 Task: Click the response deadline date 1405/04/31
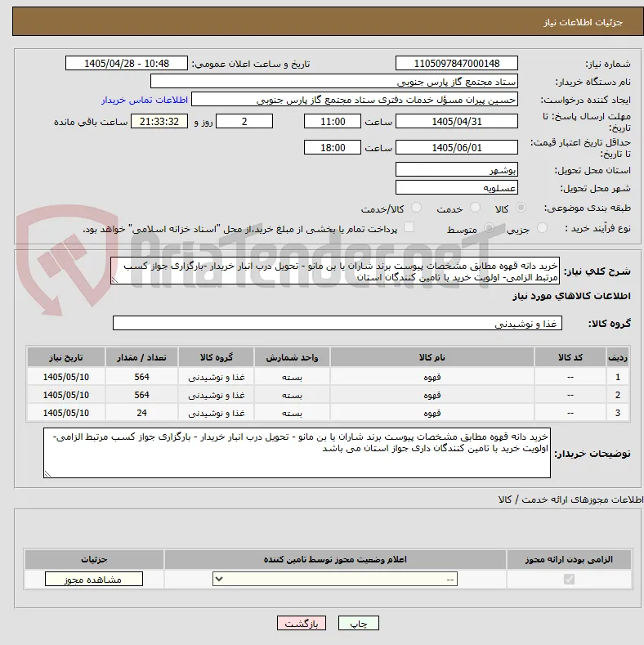457,121
